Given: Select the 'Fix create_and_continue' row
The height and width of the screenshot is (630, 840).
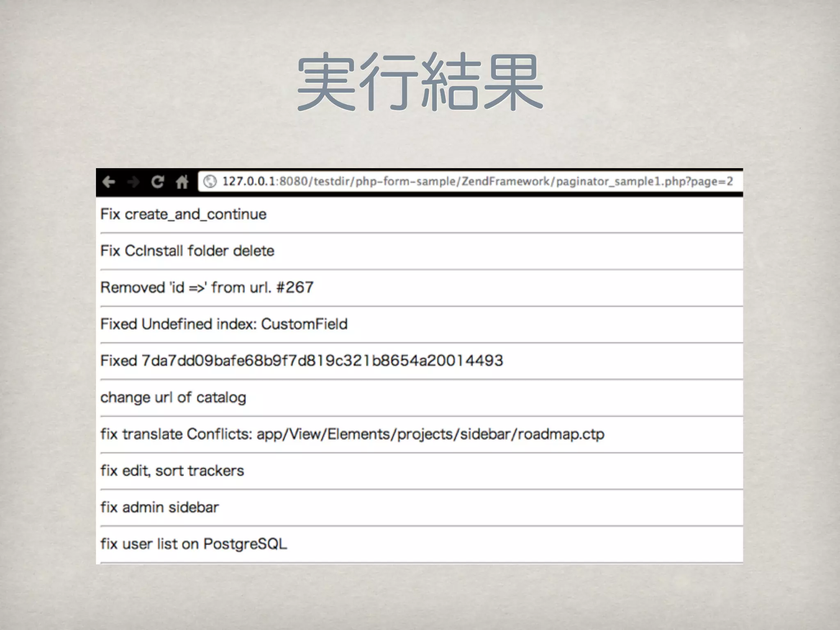Looking at the screenshot, I should [x=422, y=215].
